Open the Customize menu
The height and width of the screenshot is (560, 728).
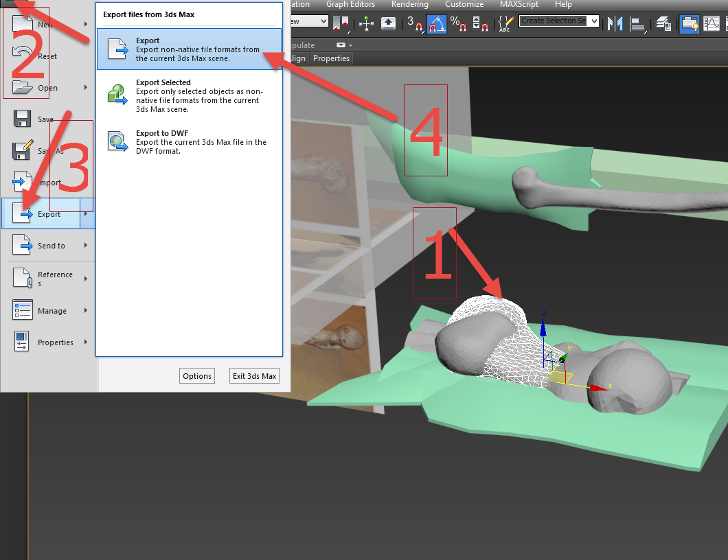[464, 4]
